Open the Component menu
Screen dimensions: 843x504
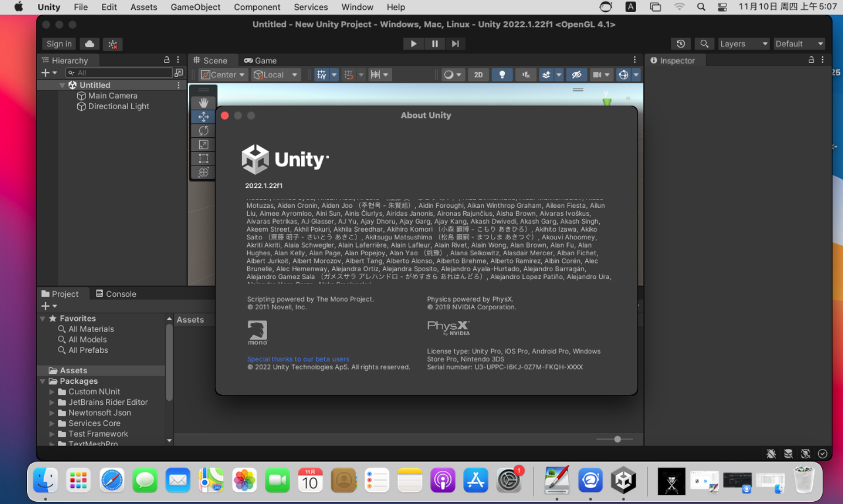point(257,7)
